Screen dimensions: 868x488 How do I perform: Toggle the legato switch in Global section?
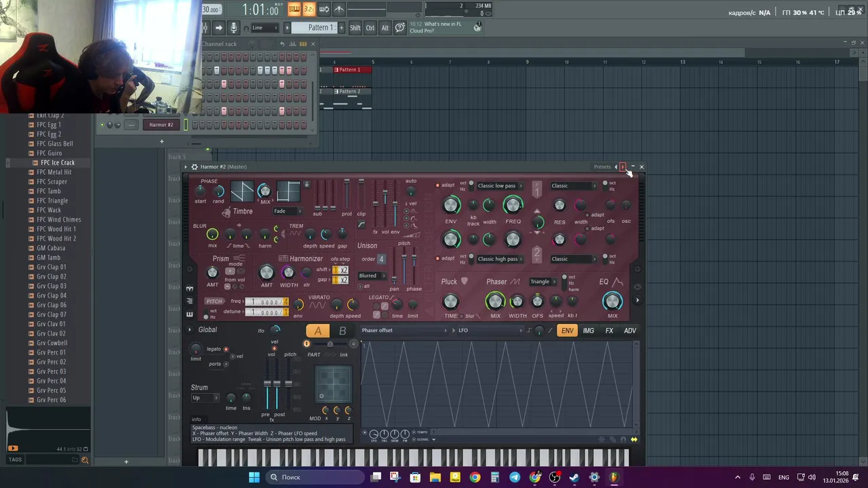(226, 349)
